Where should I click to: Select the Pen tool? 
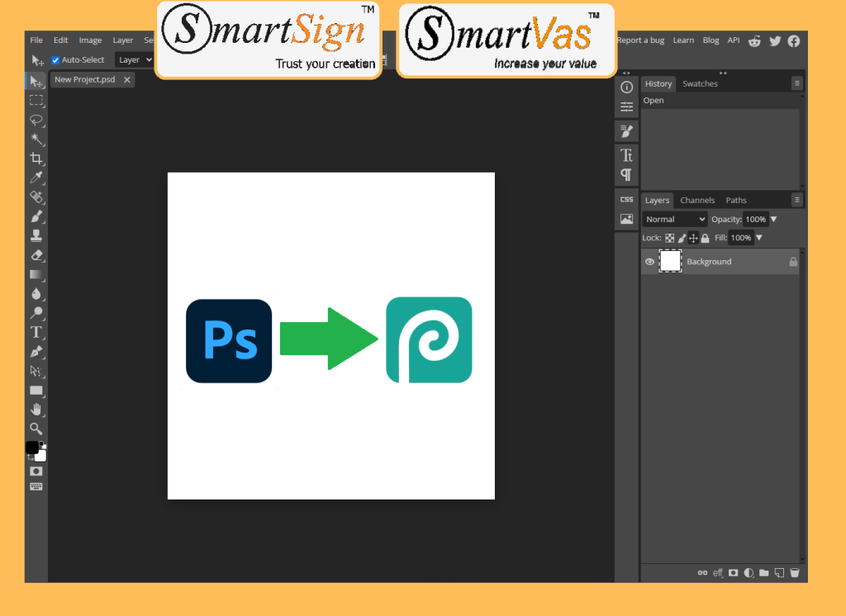[36, 352]
